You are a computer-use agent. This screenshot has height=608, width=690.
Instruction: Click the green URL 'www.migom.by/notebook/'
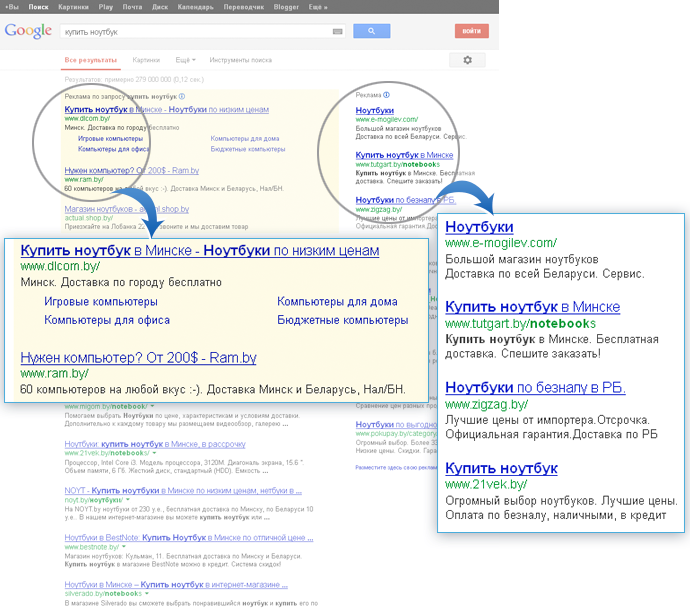106,406
